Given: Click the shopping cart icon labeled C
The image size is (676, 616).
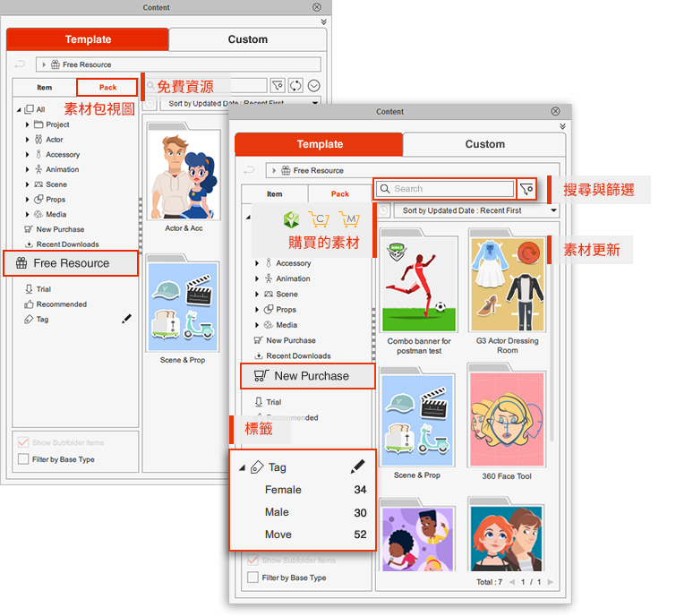Looking at the screenshot, I should [x=318, y=219].
